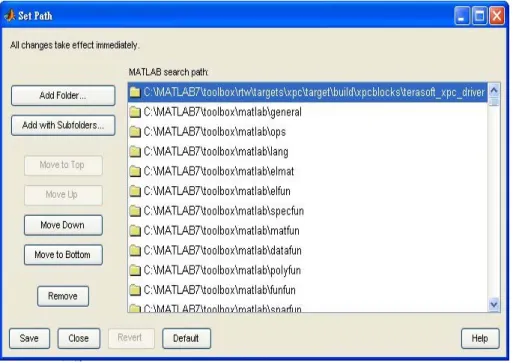Click folder icon next to matlab\ops
Image resolution: width=513 pixels, height=363 pixels.
(135, 132)
